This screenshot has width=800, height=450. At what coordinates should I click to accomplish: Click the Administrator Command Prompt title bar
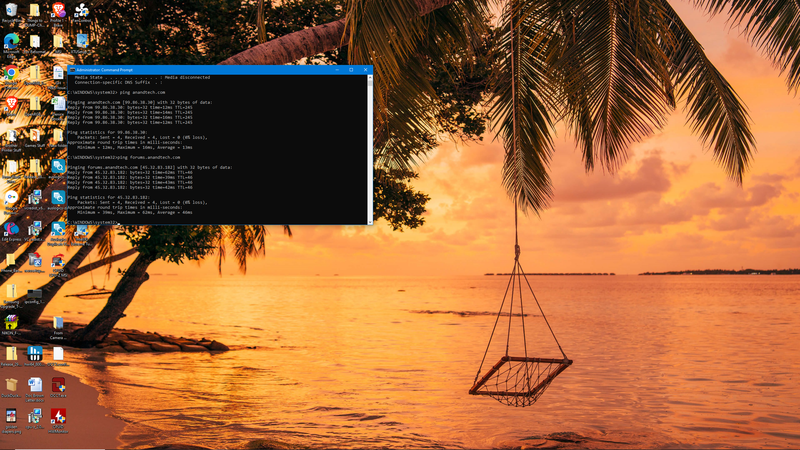(x=200, y=70)
